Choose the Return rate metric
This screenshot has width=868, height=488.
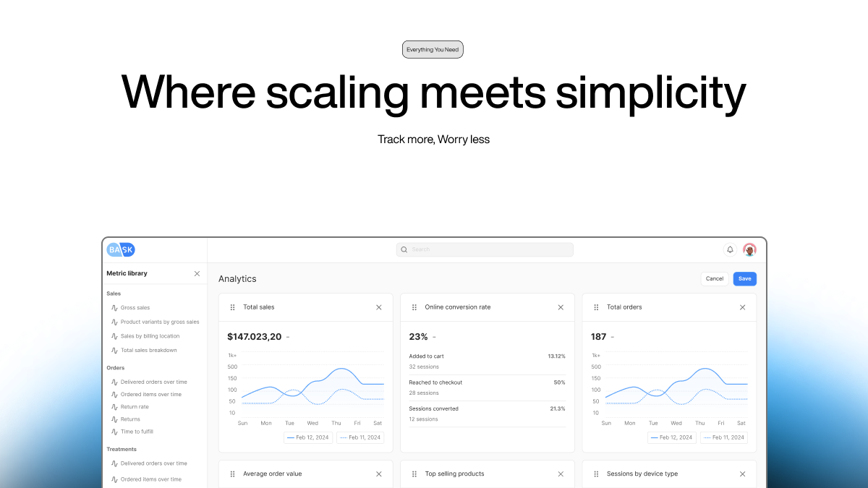pyautogui.click(x=135, y=407)
